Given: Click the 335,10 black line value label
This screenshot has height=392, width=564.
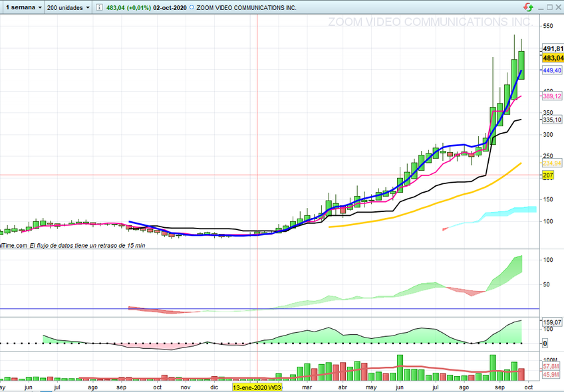Looking at the screenshot, I should [552, 120].
